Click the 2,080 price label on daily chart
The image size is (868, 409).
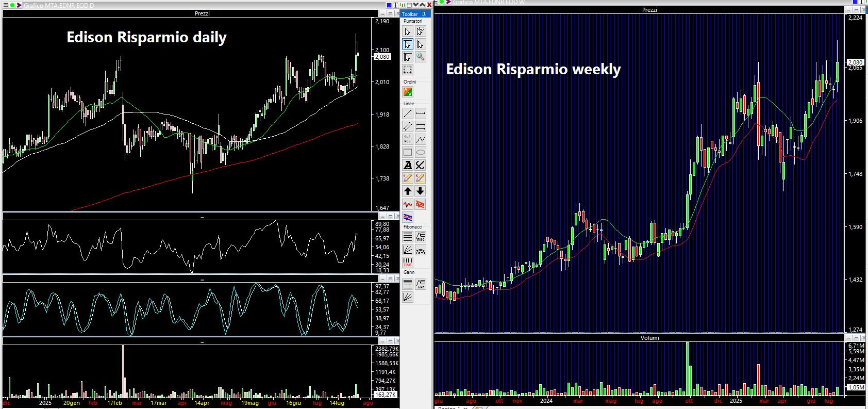point(382,57)
